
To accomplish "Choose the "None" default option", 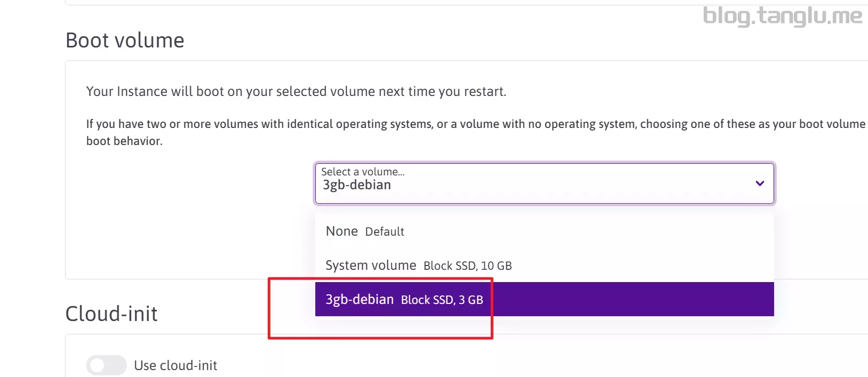I will click(x=342, y=231).
